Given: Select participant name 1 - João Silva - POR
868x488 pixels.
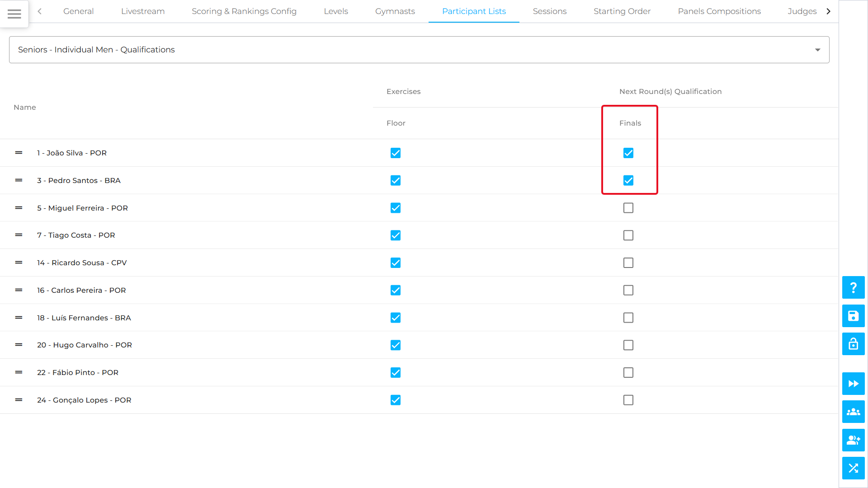Looking at the screenshot, I should pos(72,153).
